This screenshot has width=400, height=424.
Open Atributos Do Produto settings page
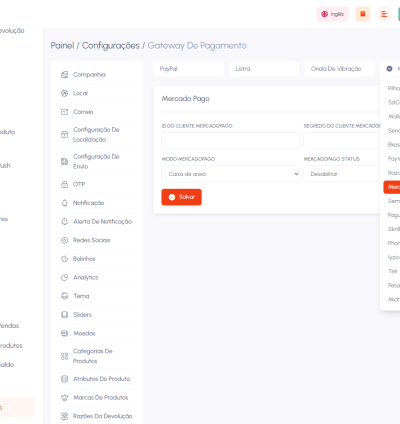[x=97, y=379]
